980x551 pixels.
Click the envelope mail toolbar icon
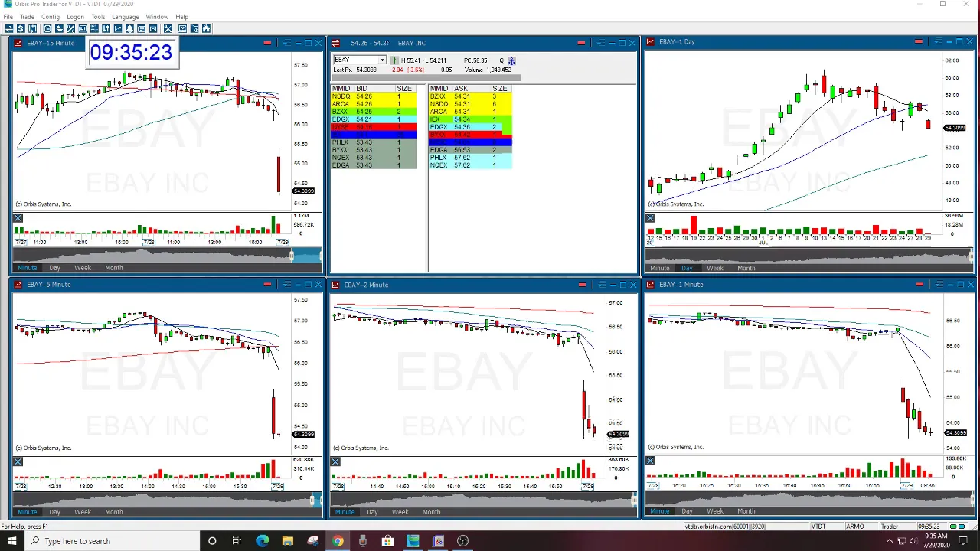click(x=153, y=28)
